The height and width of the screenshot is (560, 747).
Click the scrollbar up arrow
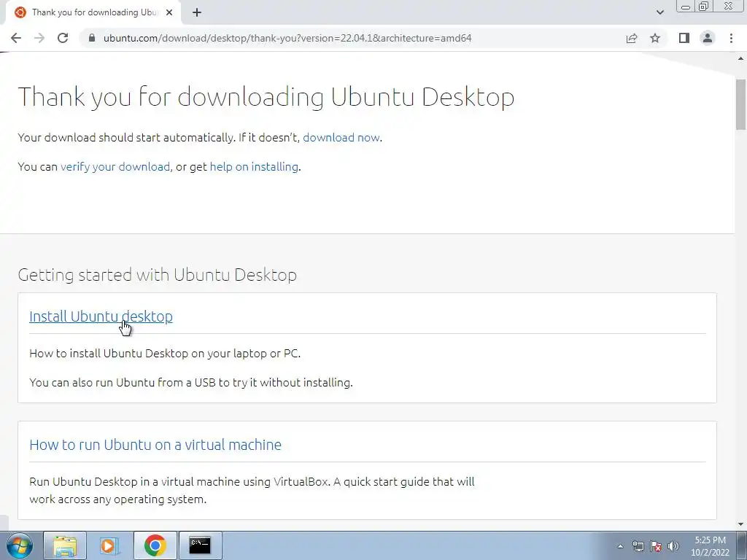pyautogui.click(x=741, y=59)
